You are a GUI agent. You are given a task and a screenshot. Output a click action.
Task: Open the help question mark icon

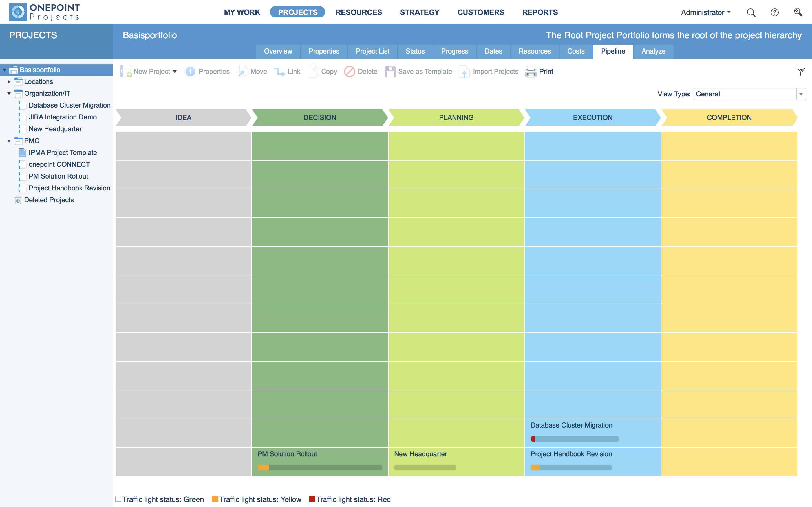[x=775, y=13]
